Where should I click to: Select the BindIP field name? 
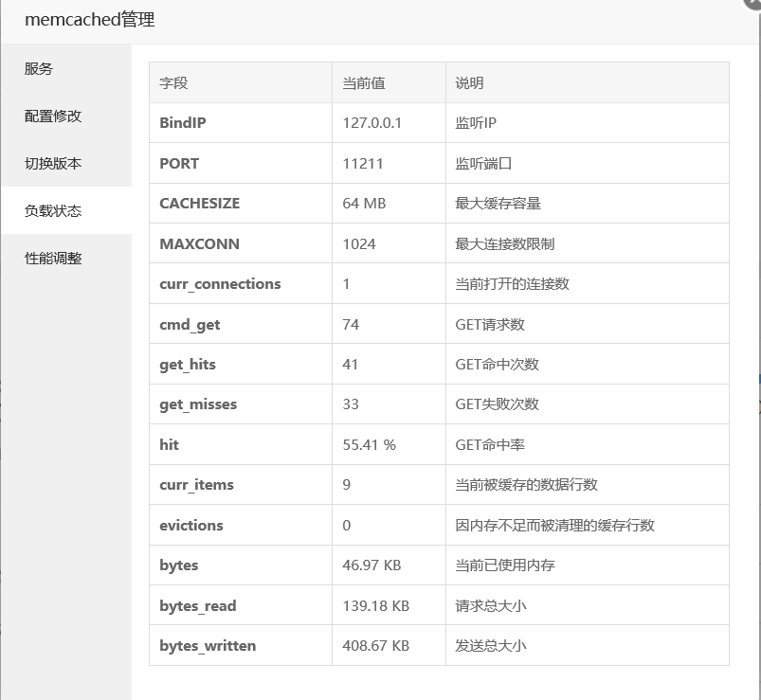coord(183,123)
